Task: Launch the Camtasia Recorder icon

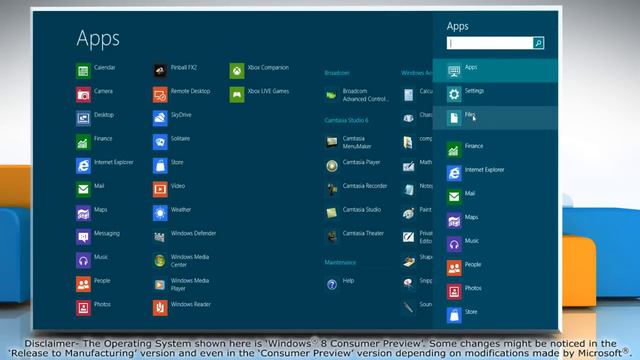Action: [331, 189]
